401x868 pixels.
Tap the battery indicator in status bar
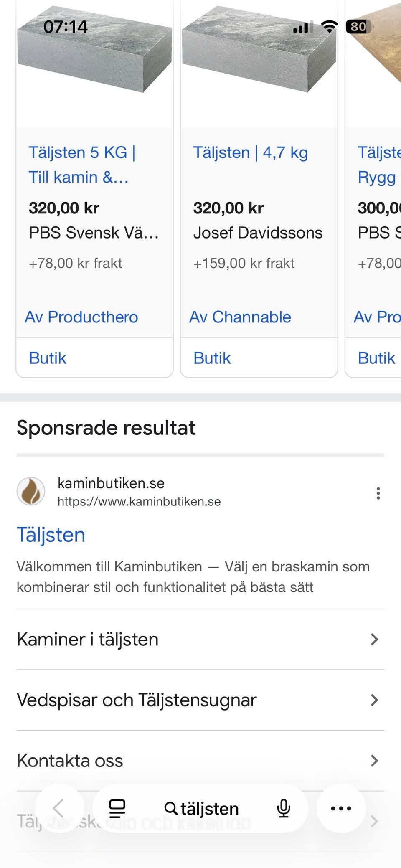pyautogui.click(x=358, y=27)
